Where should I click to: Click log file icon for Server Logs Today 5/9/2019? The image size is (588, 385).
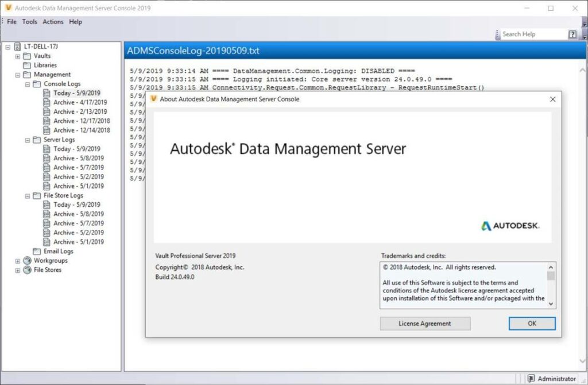[47, 149]
